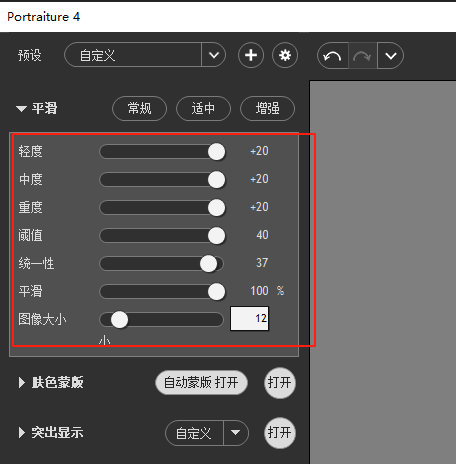Viewport: 456px width, 464px height.
Task: Open the 预设 preset dropdown arrow
Action: pyautogui.click(x=214, y=55)
